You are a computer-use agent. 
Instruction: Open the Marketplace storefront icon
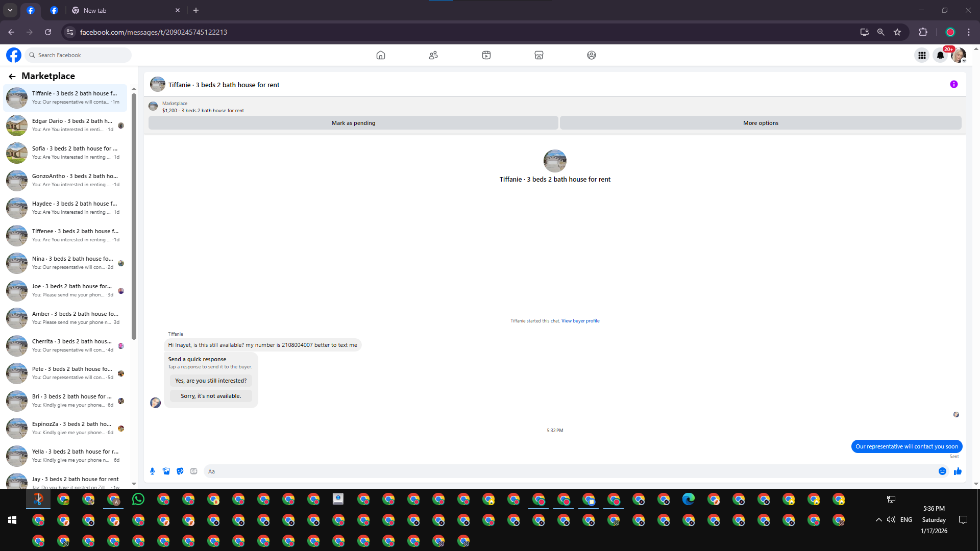tap(538, 55)
